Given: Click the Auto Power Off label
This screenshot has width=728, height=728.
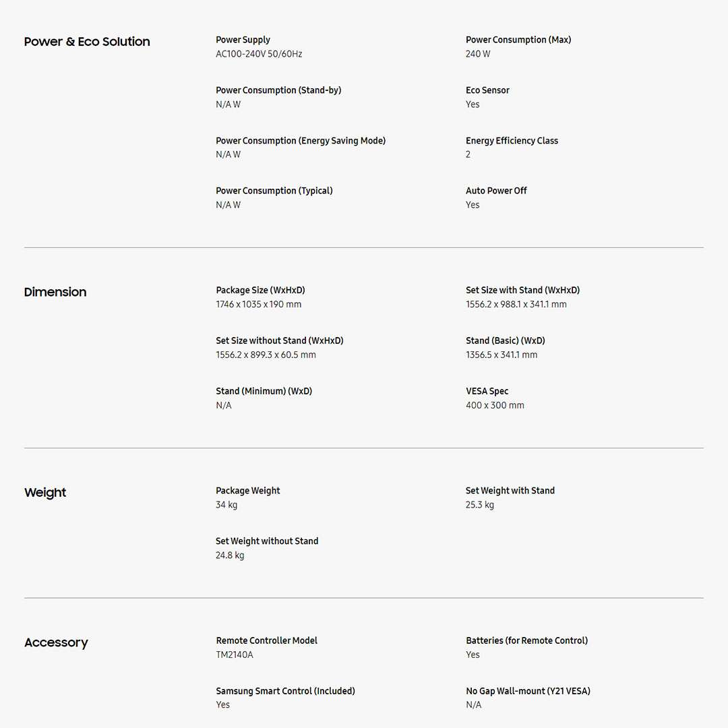Looking at the screenshot, I should (496, 191).
